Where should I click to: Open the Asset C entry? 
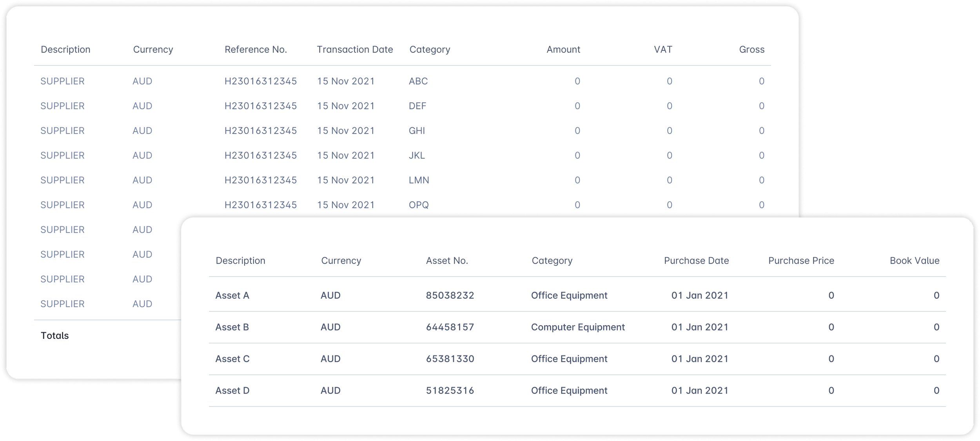[x=232, y=359]
